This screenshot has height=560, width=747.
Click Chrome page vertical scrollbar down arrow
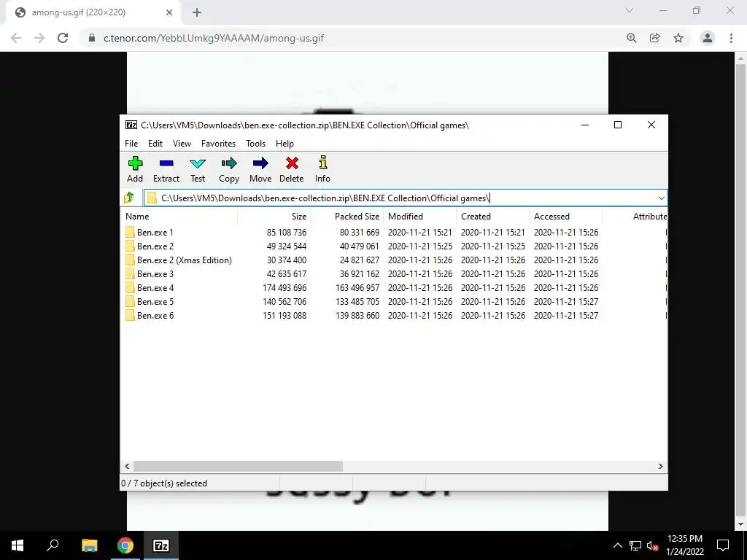coord(740,525)
